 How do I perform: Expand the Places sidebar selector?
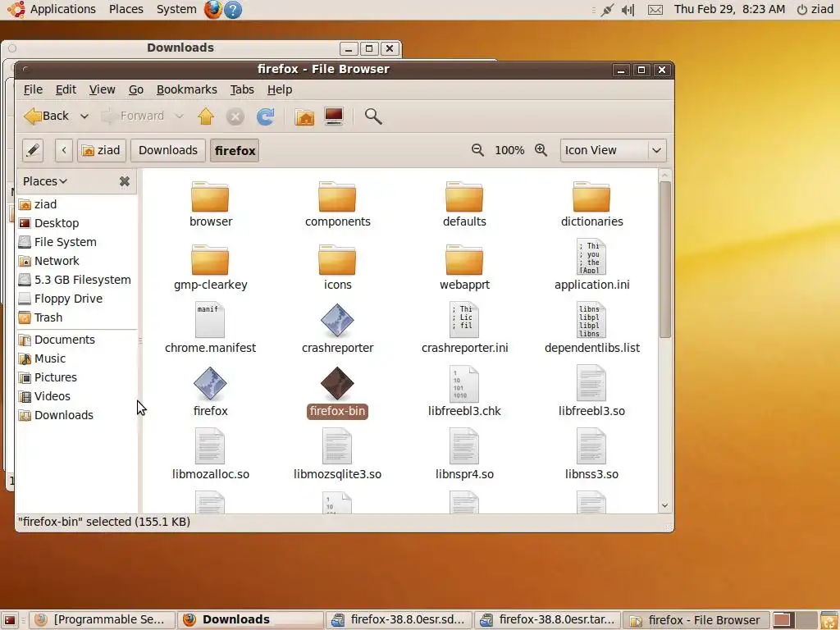tap(45, 181)
